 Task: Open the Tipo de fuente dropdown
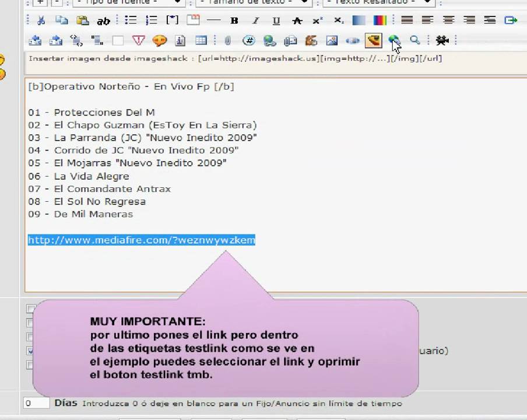pos(128,2)
